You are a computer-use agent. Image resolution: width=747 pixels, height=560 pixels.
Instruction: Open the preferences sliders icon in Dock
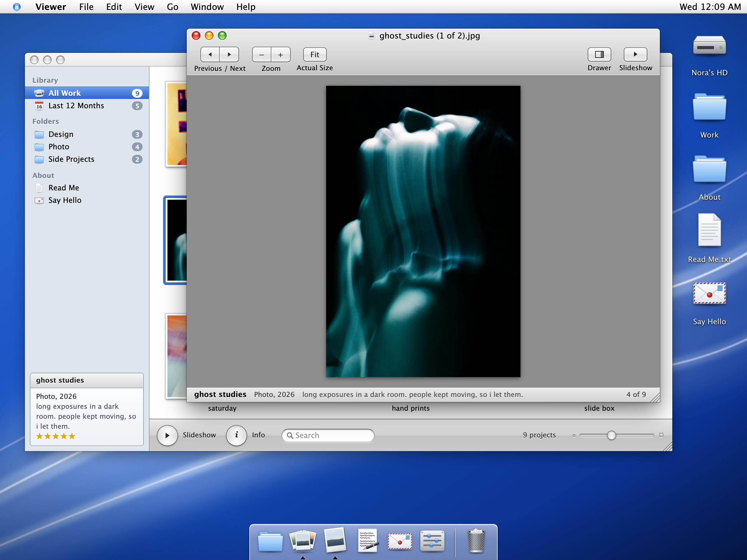(x=432, y=540)
